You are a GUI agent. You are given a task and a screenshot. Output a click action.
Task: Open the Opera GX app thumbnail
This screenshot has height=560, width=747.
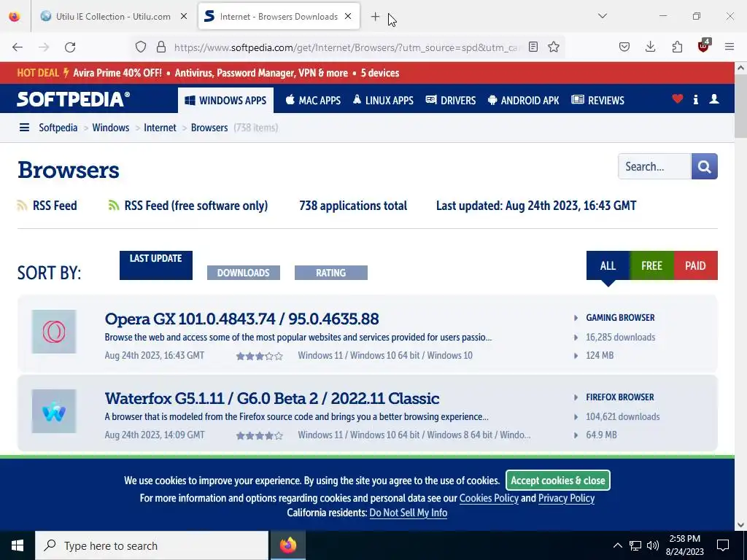[54, 332]
